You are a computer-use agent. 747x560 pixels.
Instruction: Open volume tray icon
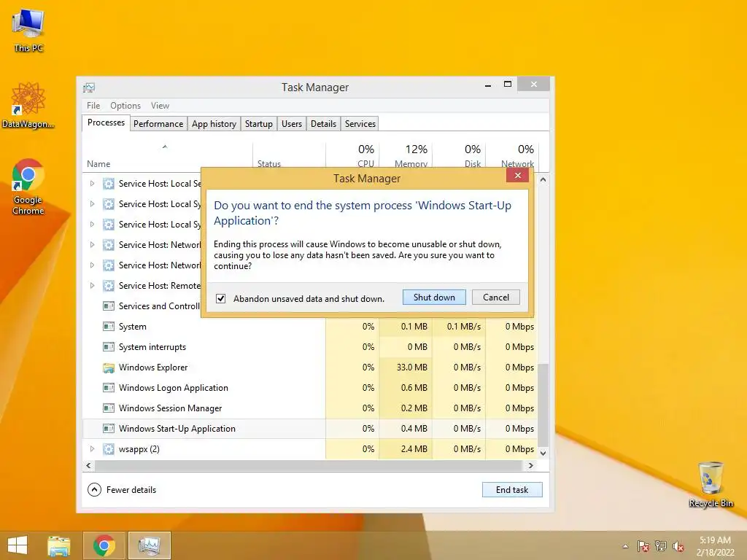678,546
